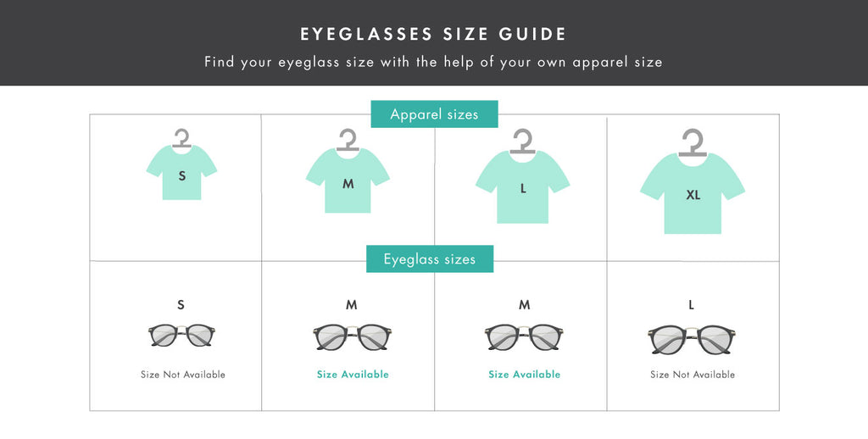Screen dimensions: 868x439
Task: Select the eyeglasses below the L t-shirt
Action: (x=524, y=337)
